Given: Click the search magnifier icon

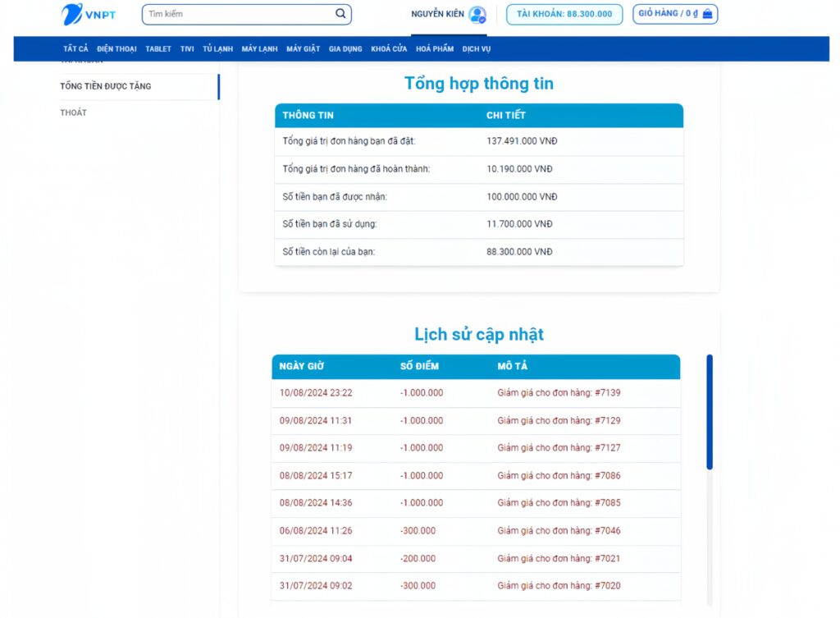Looking at the screenshot, I should tap(340, 14).
